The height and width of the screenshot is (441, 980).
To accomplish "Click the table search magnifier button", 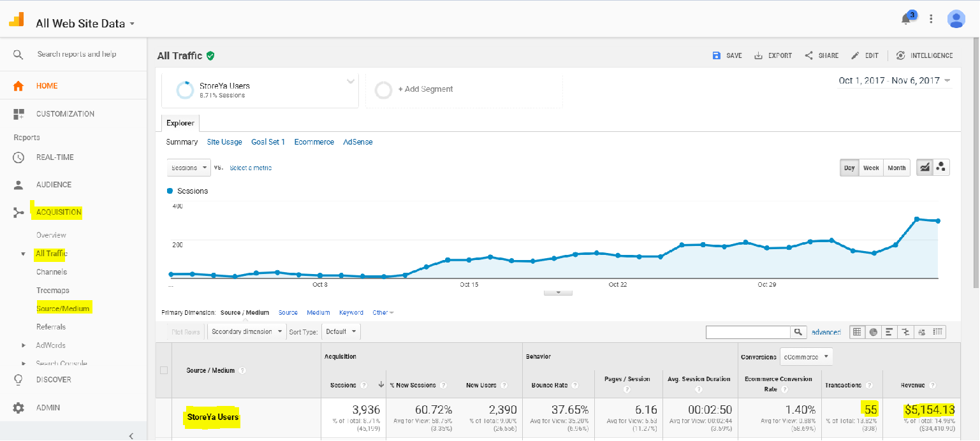I will pyautogui.click(x=798, y=332).
